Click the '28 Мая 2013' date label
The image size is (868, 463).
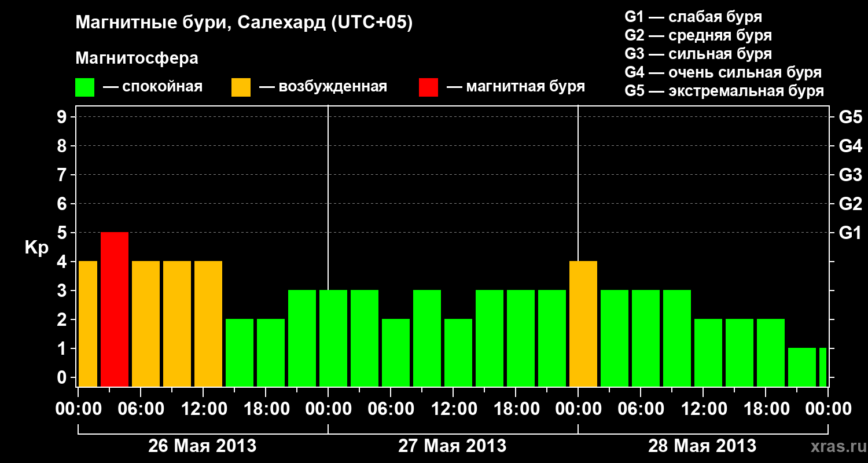[x=702, y=446]
